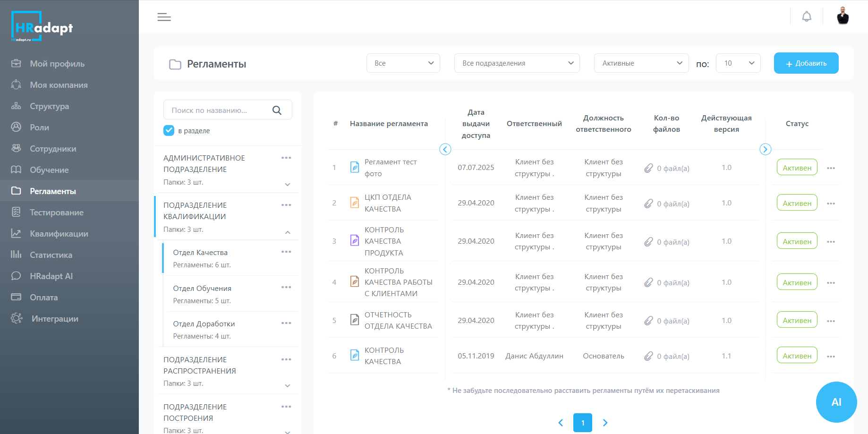The width and height of the screenshot is (868, 434).
Task: Focus the 'Поиск по названию' search field
Action: coord(217,110)
